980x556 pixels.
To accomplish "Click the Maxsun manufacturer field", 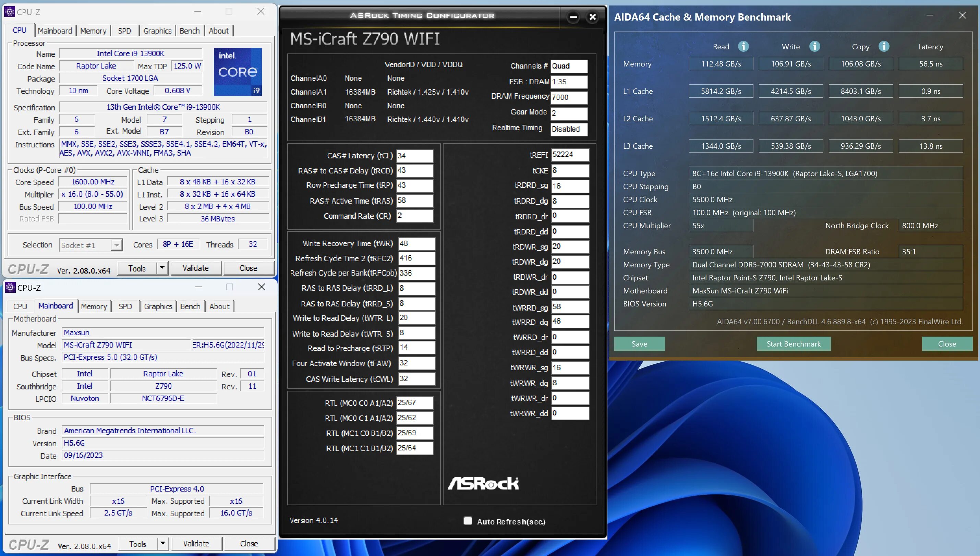I will (x=162, y=333).
